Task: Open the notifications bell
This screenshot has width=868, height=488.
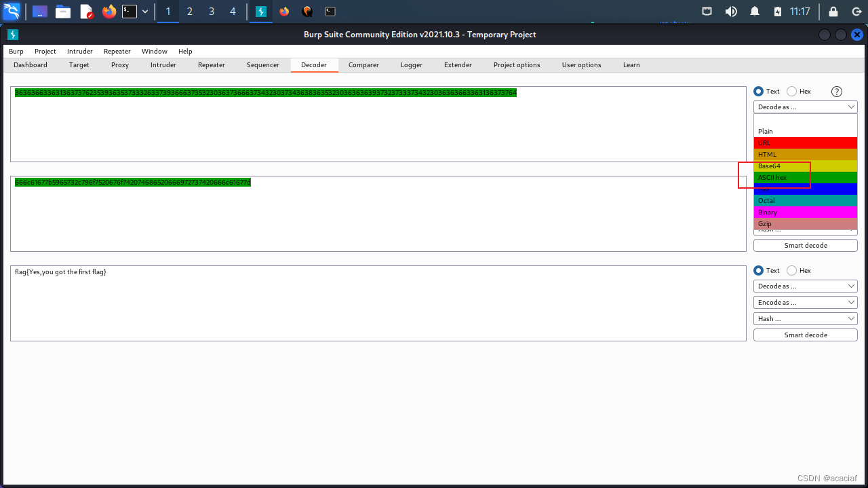Action: point(755,12)
